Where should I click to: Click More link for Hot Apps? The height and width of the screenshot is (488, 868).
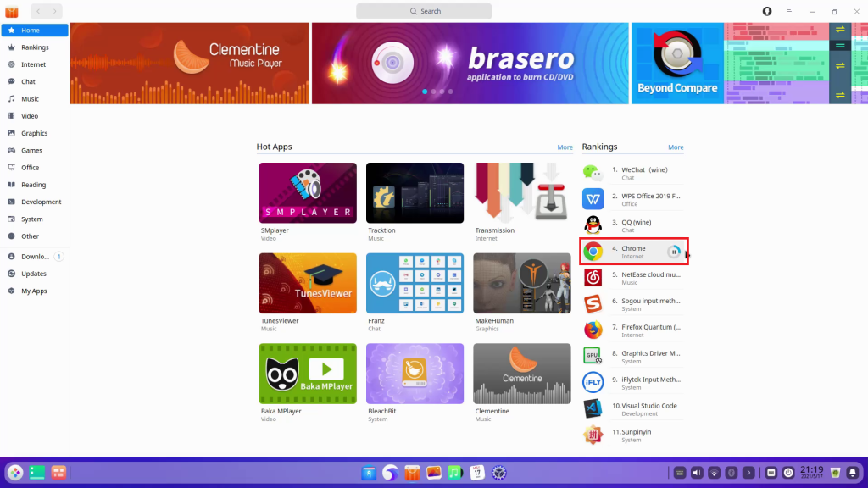(x=565, y=147)
